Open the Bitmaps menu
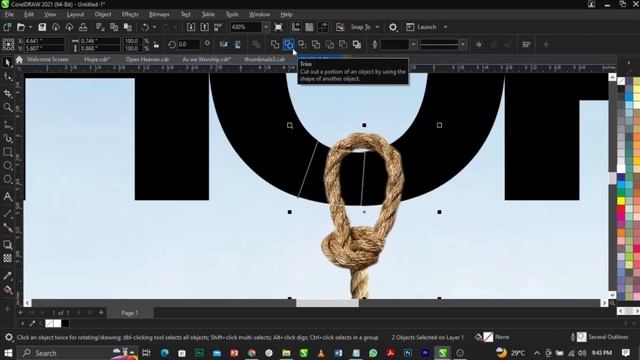 coord(159,14)
